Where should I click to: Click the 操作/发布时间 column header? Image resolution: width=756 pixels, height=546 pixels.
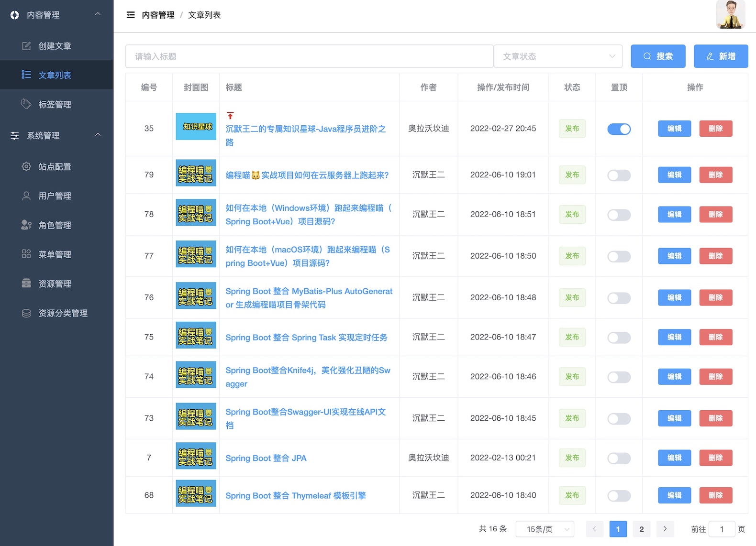point(503,87)
